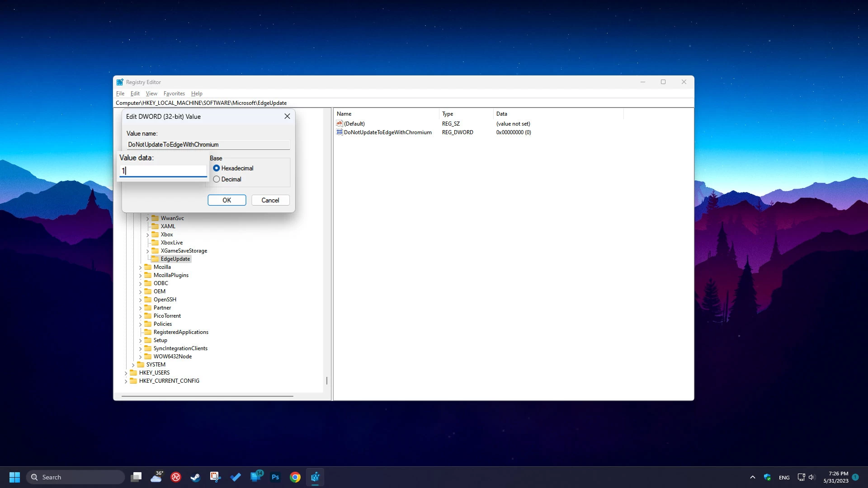Open Google Chrome from the taskbar
The height and width of the screenshot is (488, 868).
[x=295, y=477]
